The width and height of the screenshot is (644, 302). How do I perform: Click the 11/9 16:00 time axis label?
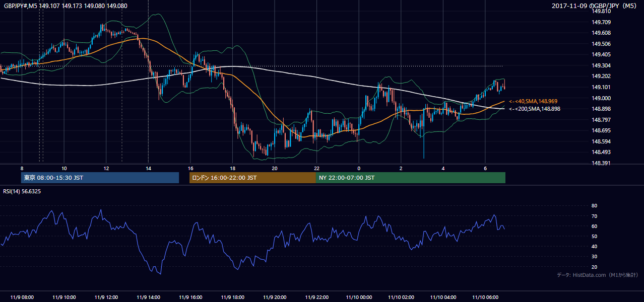click(x=190, y=297)
